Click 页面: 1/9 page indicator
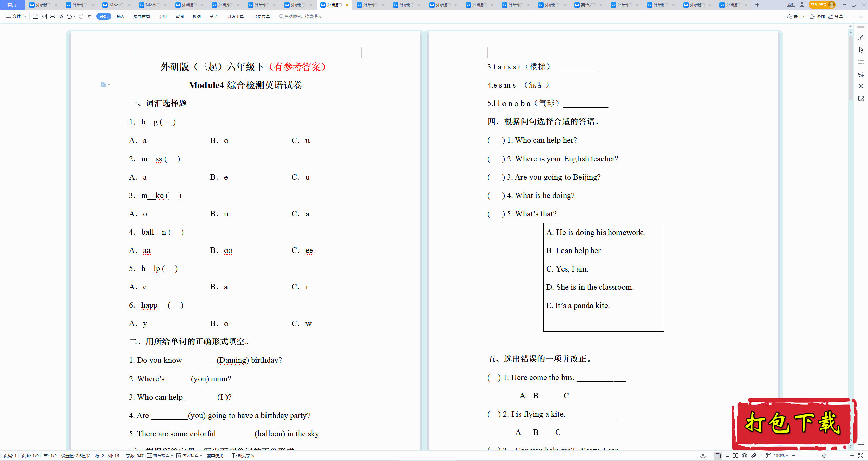The height and width of the screenshot is (461, 868). [x=30, y=456]
